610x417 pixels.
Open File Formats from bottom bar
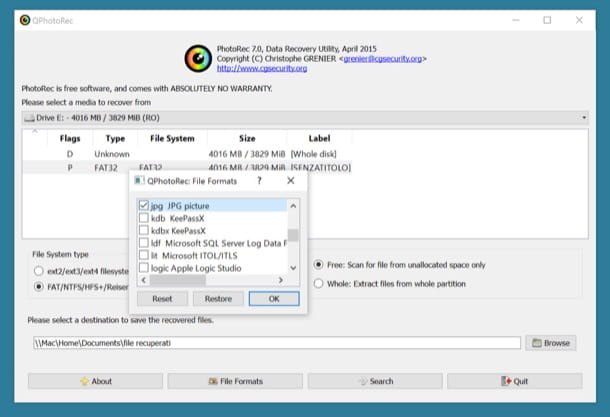click(235, 381)
